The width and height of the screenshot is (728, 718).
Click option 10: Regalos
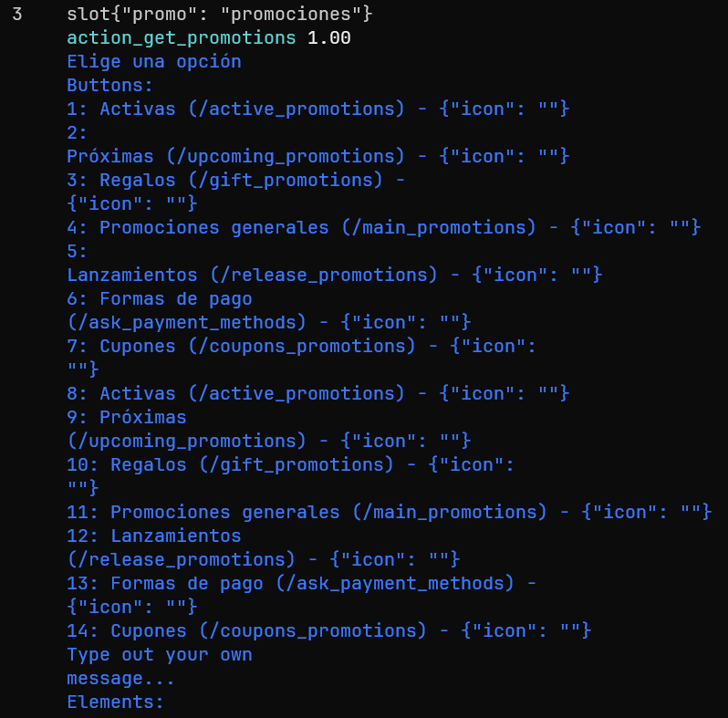pos(290,465)
